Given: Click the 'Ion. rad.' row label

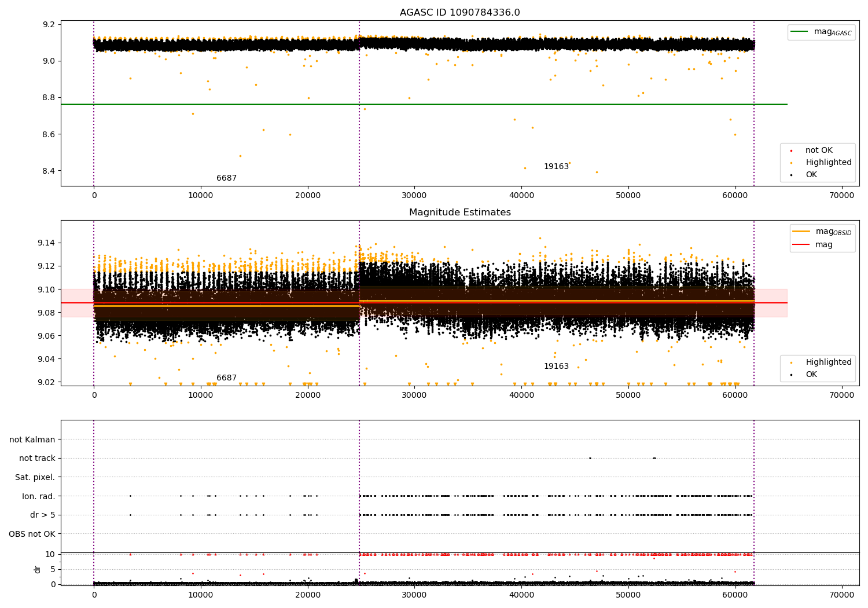Looking at the screenshot, I should pos(39,496).
